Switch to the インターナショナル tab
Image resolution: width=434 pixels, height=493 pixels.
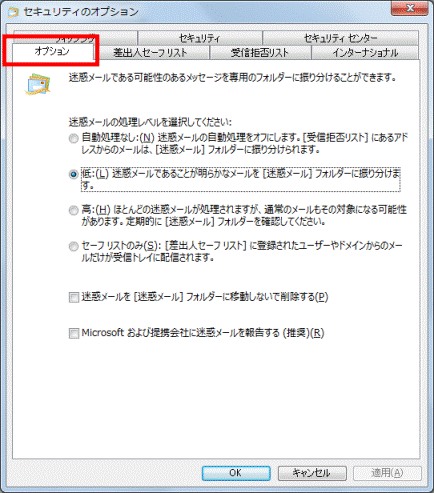(365, 53)
